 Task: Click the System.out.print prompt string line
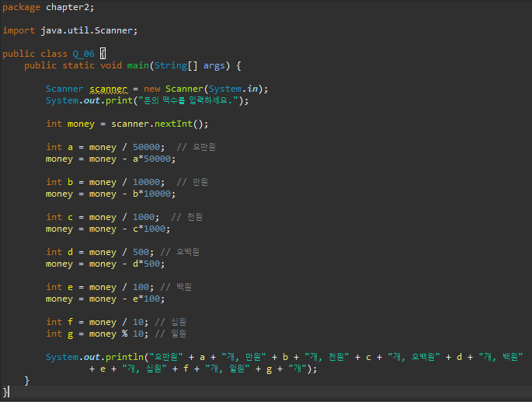coord(148,100)
